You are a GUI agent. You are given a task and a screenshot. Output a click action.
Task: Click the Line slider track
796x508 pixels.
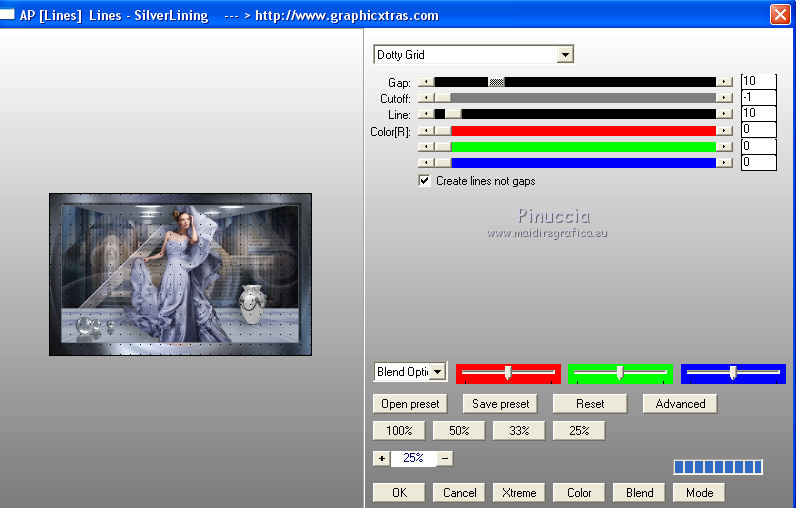click(575, 114)
